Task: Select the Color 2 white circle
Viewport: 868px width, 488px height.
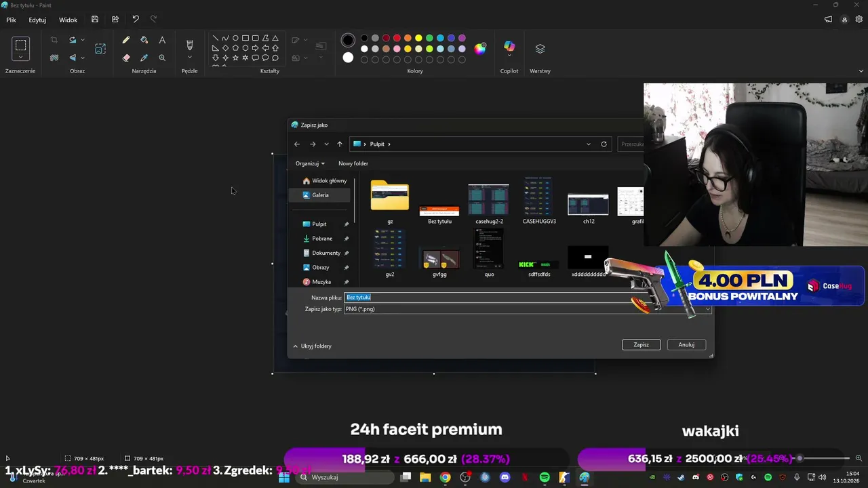Action: coord(348,58)
